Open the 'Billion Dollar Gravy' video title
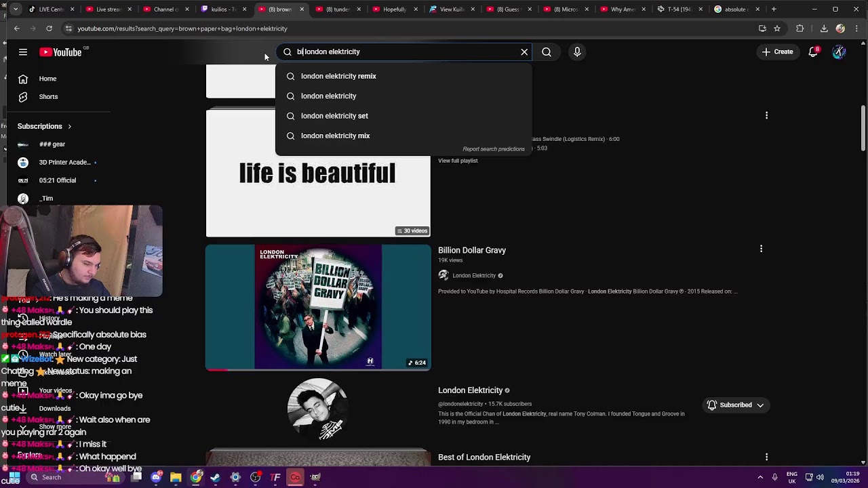Image resolution: width=868 pixels, height=488 pixels. coord(472,250)
